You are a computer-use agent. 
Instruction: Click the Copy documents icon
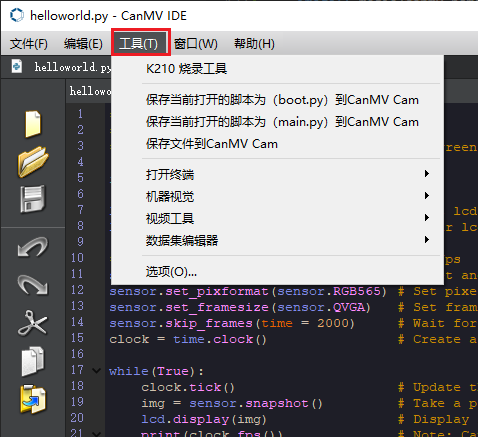33,361
